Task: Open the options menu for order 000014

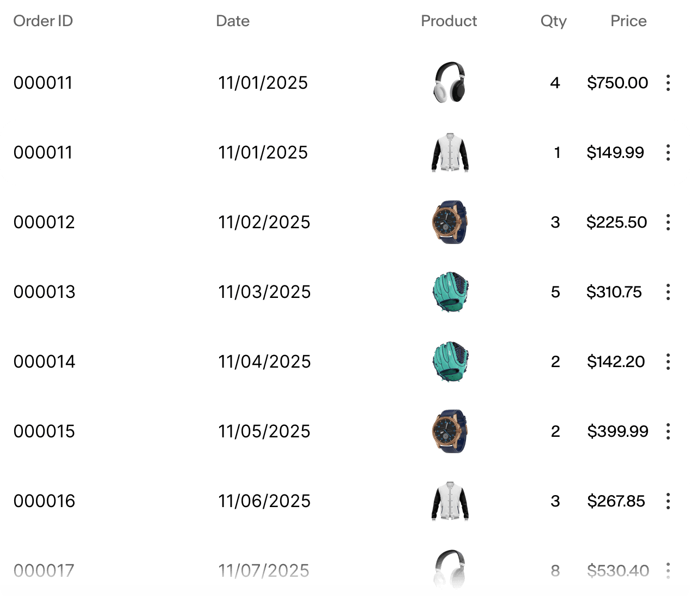Action: coord(668,362)
